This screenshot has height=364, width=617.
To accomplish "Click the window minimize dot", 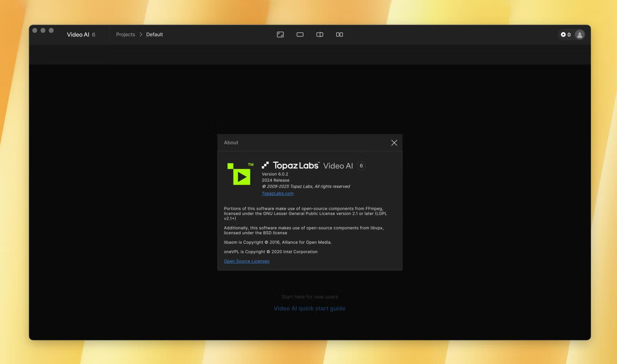I will click(x=43, y=30).
